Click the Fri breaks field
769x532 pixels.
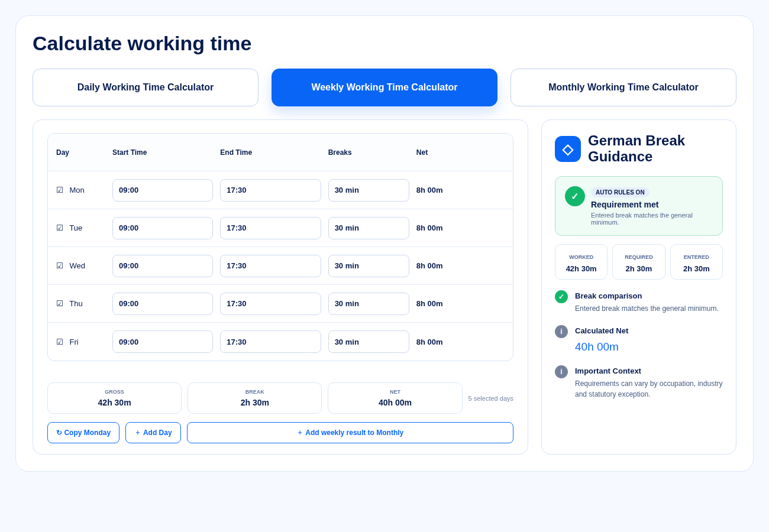(x=369, y=342)
